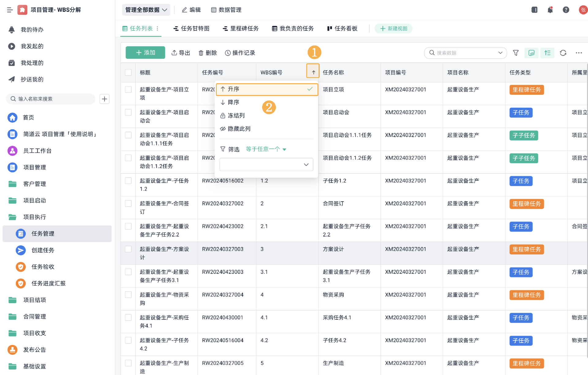Toggle the select-all header checkbox
The width and height of the screenshot is (588, 375).
(x=128, y=72)
